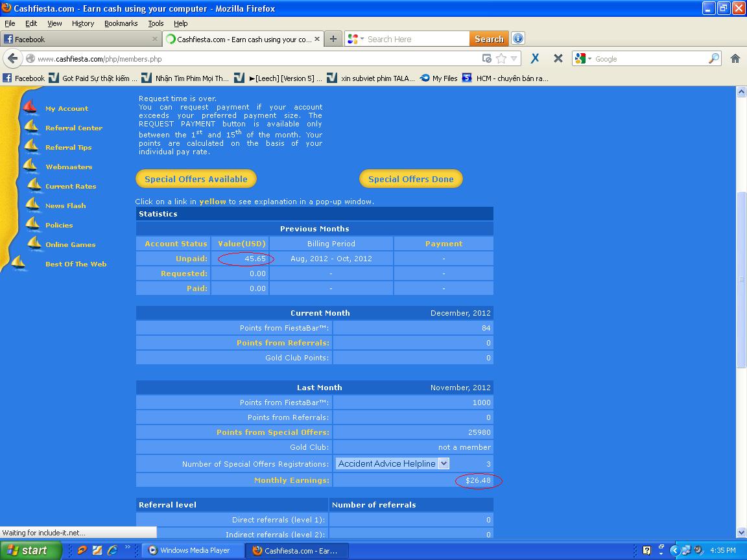The width and height of the screenshot is (747, 560).
Task: Click the Special Offers Available button
Action: click(196, 179)
